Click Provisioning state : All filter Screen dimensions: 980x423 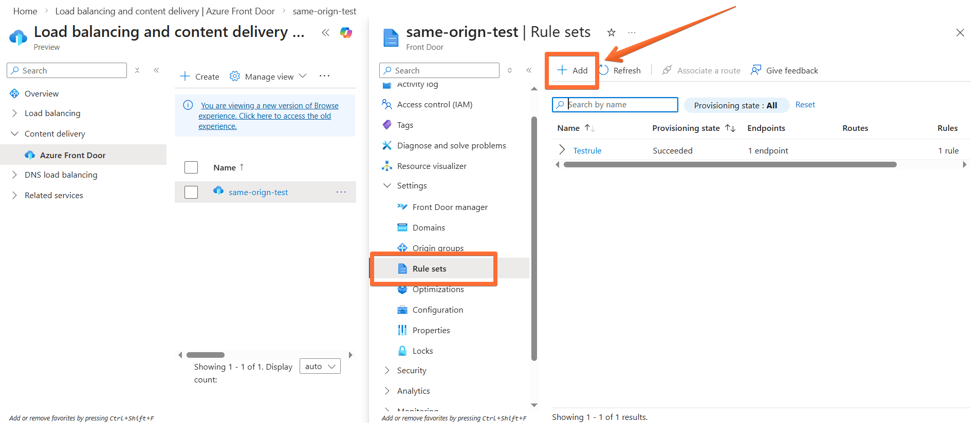point(736,105)
